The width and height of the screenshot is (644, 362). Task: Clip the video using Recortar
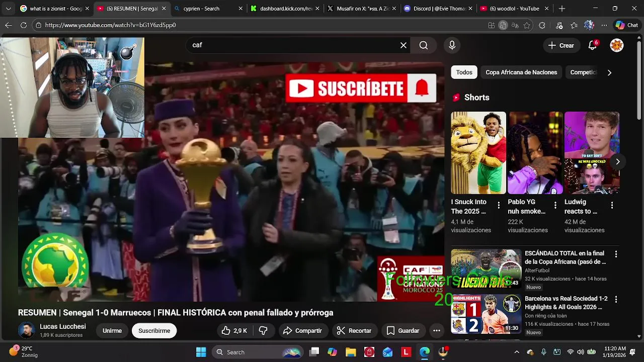(354, 330)
